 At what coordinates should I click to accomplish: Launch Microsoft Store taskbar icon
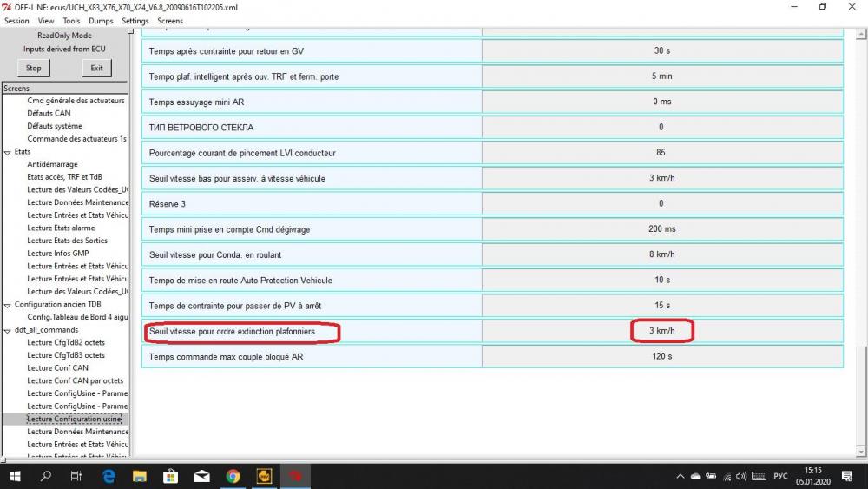tap(170, 476)
